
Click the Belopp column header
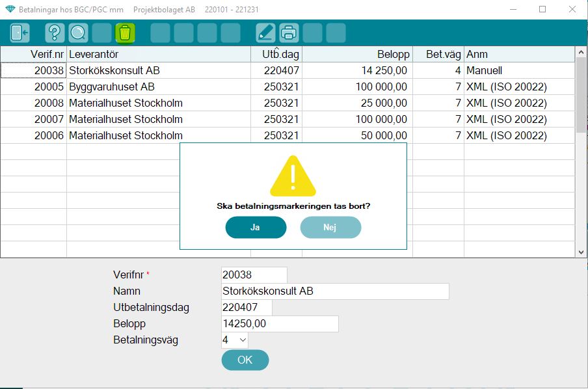tap(357, 55)
